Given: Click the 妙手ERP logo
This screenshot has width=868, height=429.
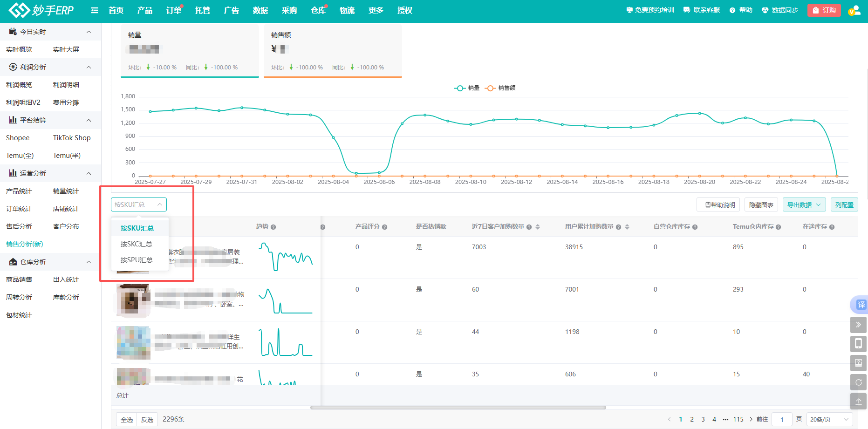Looking at the screenshot, I should coord(41,10).
